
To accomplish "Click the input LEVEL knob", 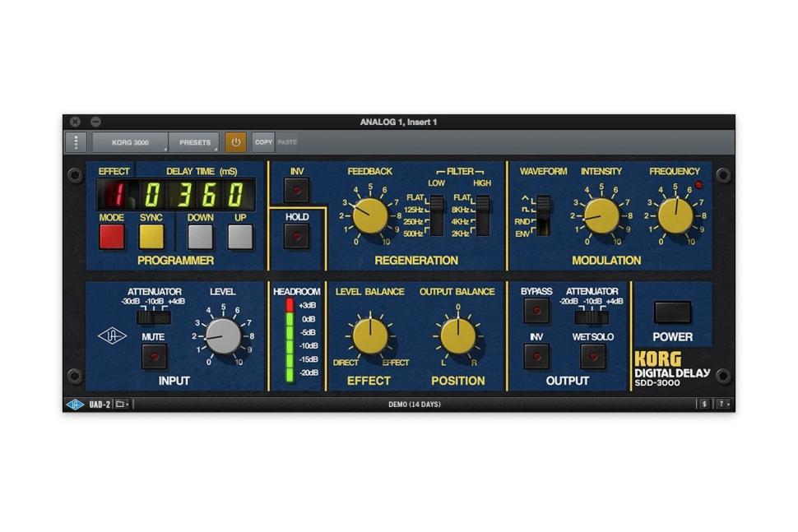I will 224,336.
